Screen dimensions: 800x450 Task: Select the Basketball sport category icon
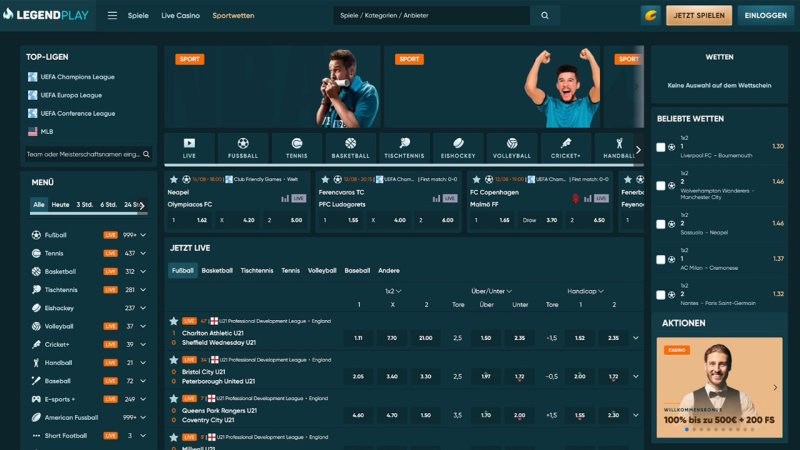351,148
